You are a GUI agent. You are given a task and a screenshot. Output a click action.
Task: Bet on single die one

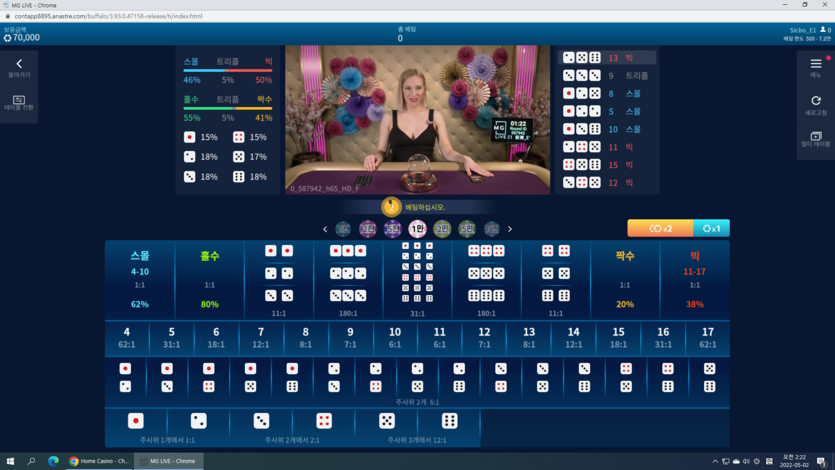coord(136,421)
